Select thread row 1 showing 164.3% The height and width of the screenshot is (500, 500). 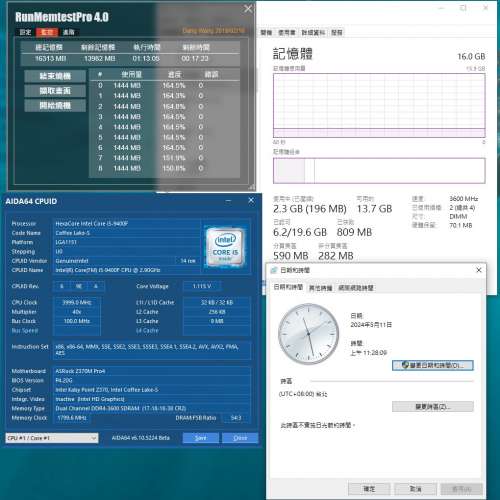(x=165, y=96)
